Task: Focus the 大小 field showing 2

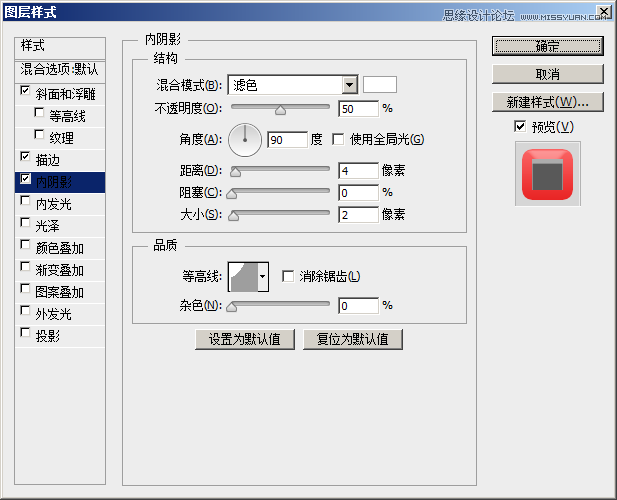Action: pyautogui.click(x=358, y=215)
